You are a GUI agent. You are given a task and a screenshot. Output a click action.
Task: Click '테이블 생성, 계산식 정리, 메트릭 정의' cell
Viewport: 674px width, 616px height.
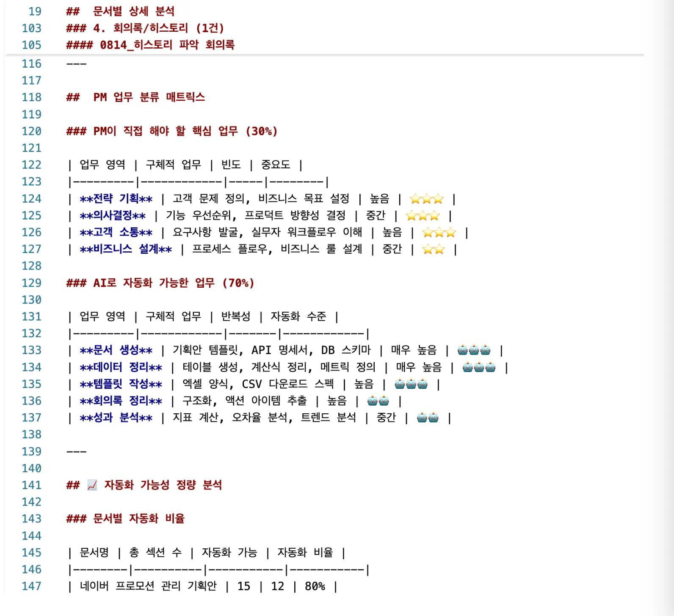[279, 367]
